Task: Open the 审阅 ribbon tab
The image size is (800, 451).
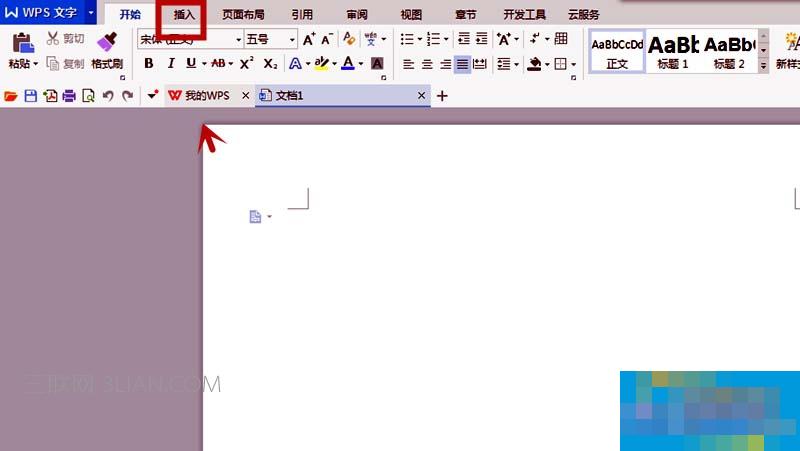Action: tap(357, 15)
